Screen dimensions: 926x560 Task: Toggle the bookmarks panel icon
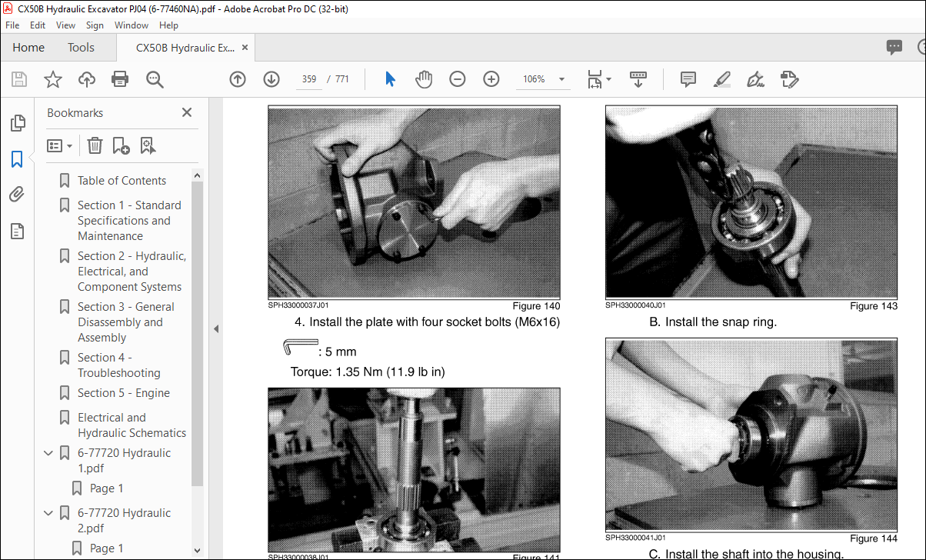[x=17, y=159]
